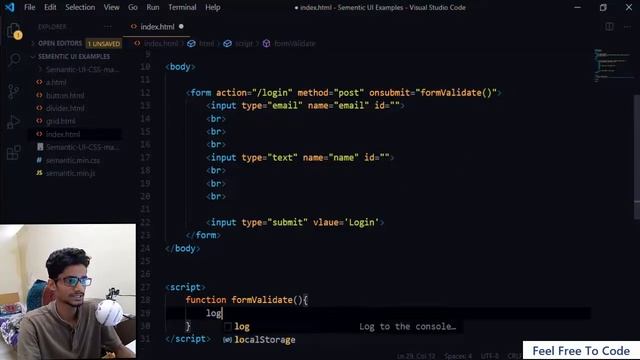Click index.html in the breadcrumb path

coord(160,43)
